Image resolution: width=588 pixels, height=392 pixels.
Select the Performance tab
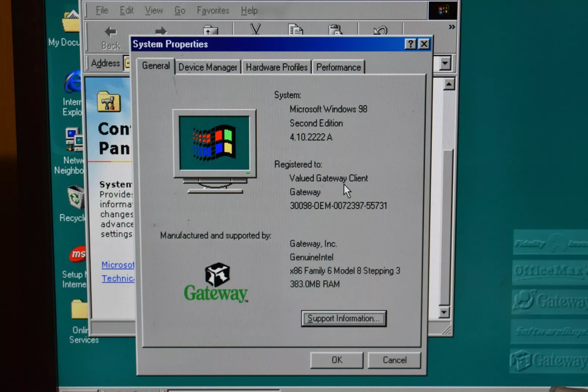[x=338, y=67]
